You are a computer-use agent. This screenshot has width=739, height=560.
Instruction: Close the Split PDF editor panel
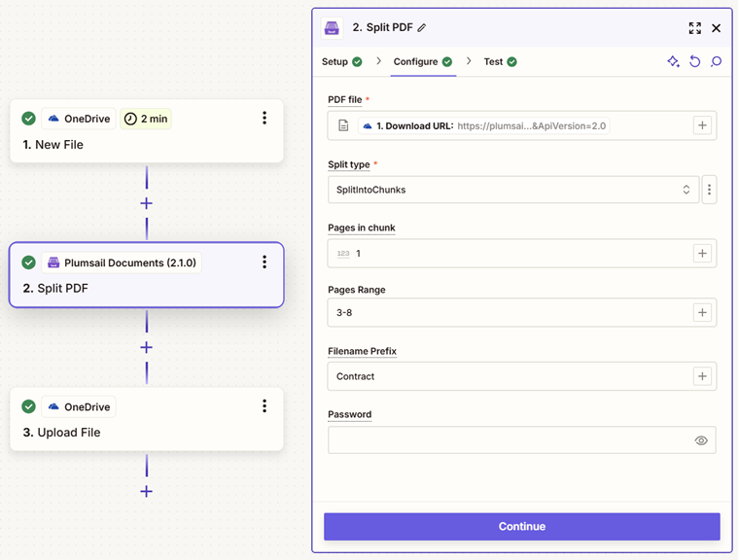[x=716, y=28]
